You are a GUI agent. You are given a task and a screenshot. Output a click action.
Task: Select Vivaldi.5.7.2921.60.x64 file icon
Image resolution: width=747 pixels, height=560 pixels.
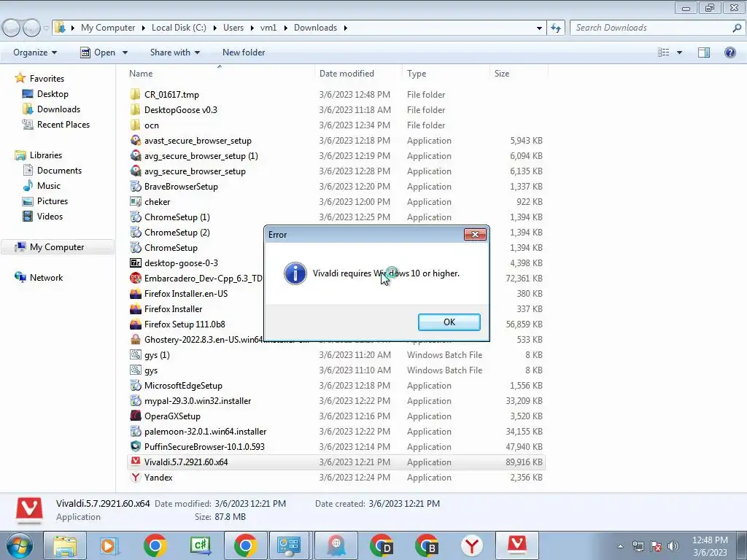[135, 462]
